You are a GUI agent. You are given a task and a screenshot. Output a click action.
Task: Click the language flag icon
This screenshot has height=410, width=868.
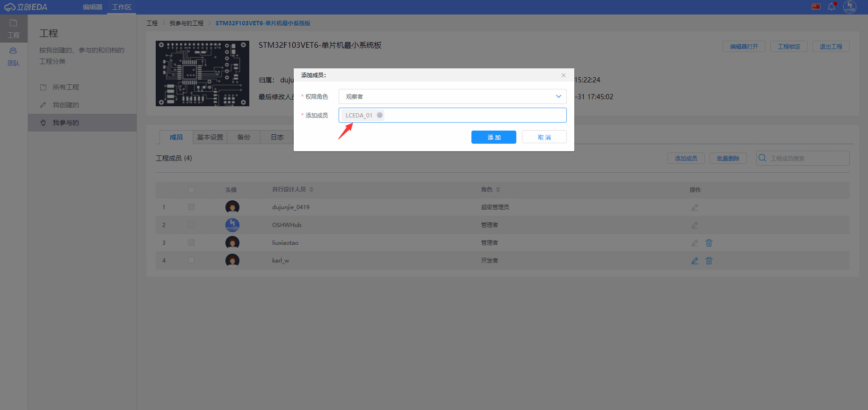coord(816,7)
